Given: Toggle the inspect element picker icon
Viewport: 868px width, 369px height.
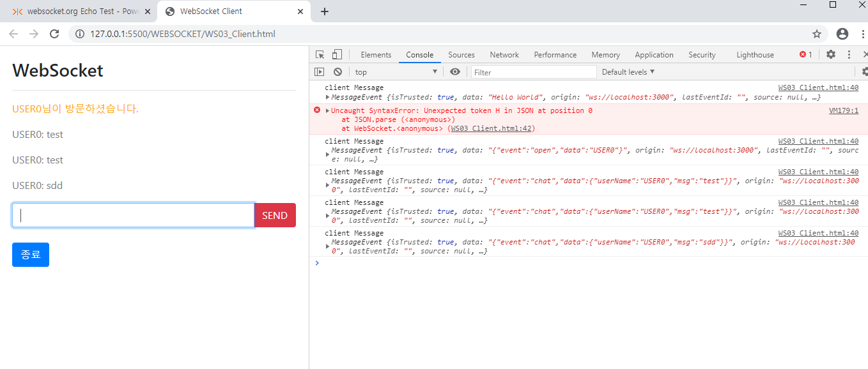Looking at the screenshot, I should (320, 55).
